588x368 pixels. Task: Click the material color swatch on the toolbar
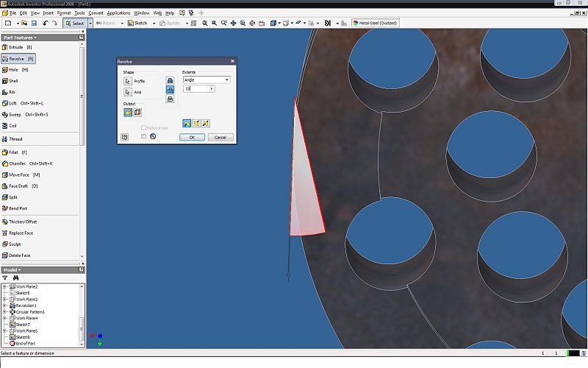click(355, 23)
